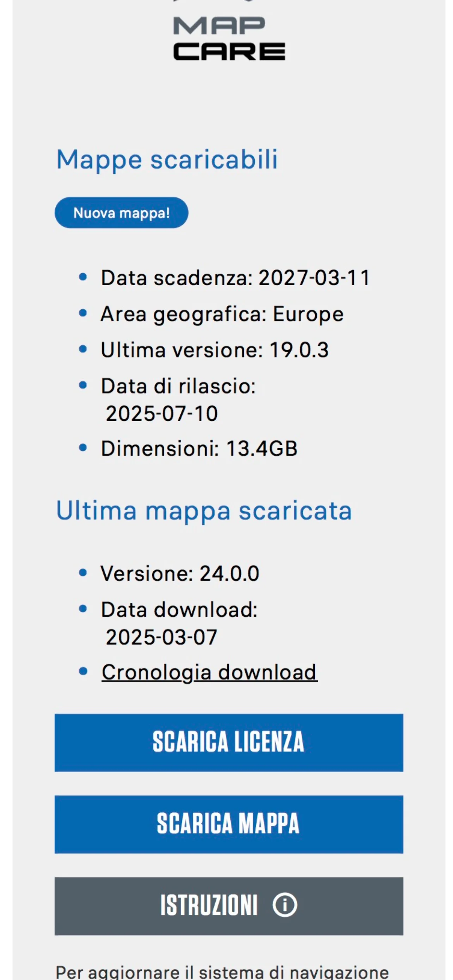453x980 pixels.
Task: Click the SCARICA LICENZA button
Action: click(x=229, y=742)
